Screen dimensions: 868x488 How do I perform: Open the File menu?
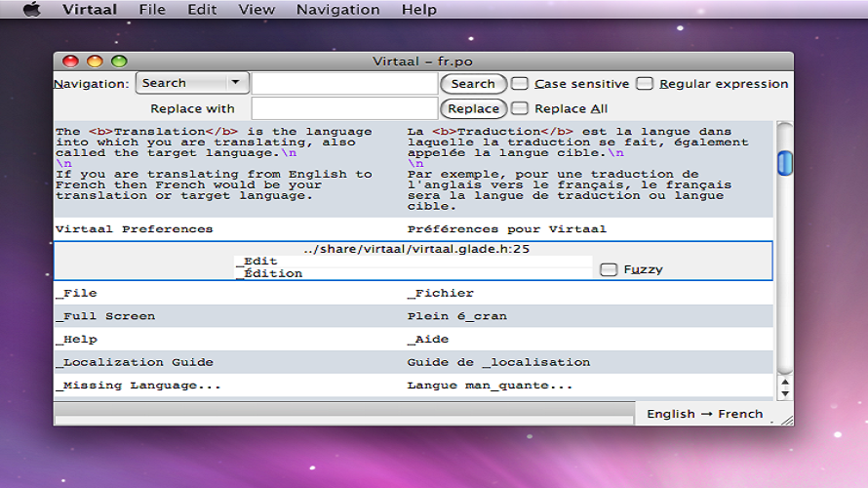tap(152, 10)
